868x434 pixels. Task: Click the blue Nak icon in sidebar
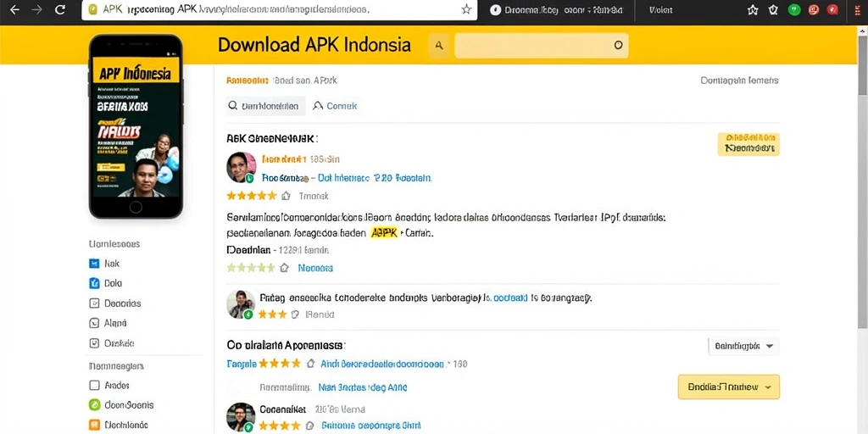coord(94,264)
